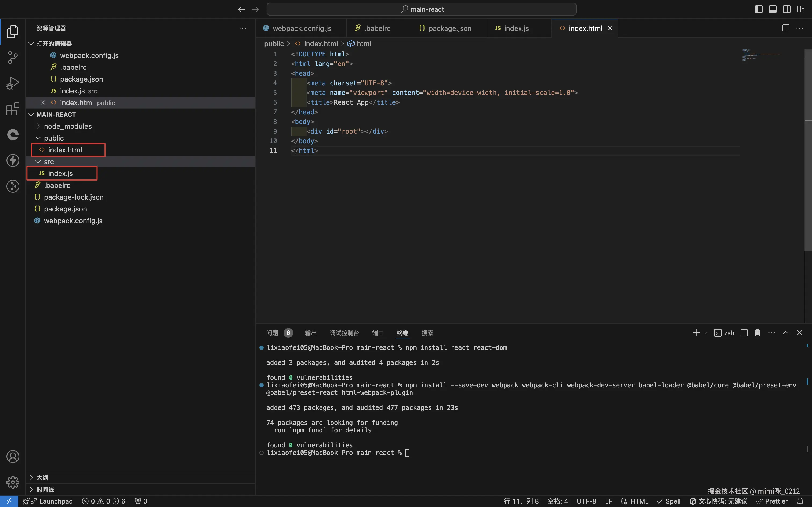This screenshot has height=507, width=812.
Task: Open the Manage gear icon
Action: coord(13,482)
